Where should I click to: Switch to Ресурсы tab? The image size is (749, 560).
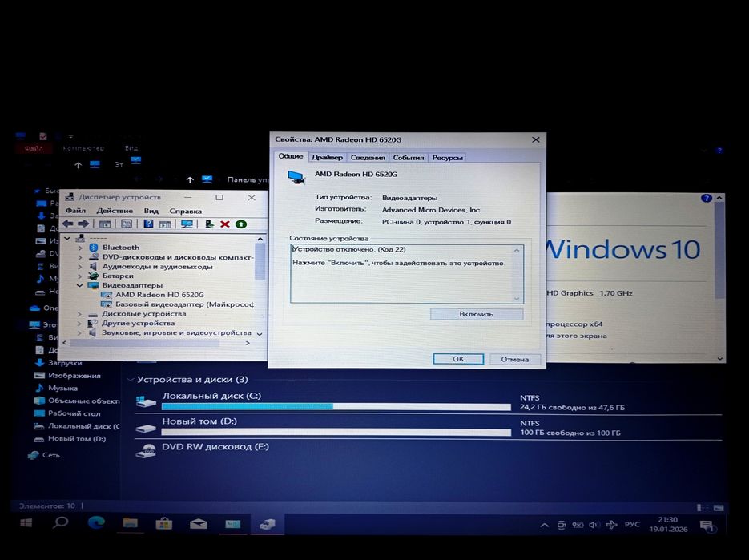pyautogui.click(x=447, y=158)
